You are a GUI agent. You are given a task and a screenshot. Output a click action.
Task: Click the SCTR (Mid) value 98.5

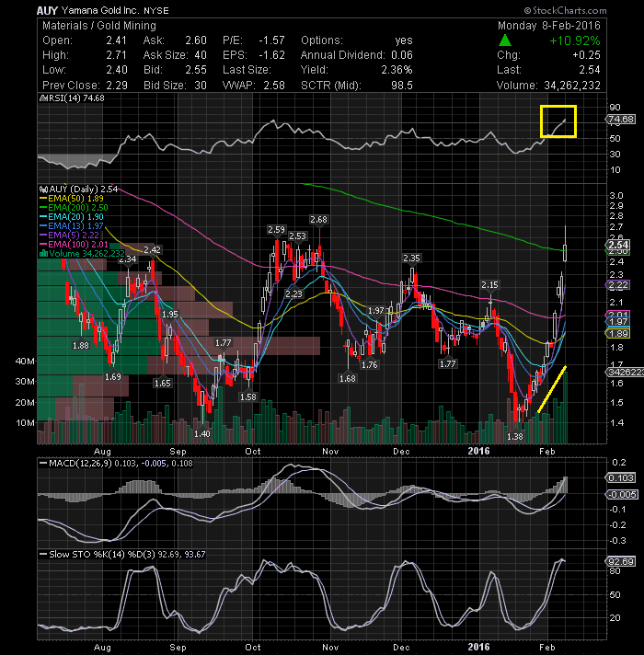402,86
